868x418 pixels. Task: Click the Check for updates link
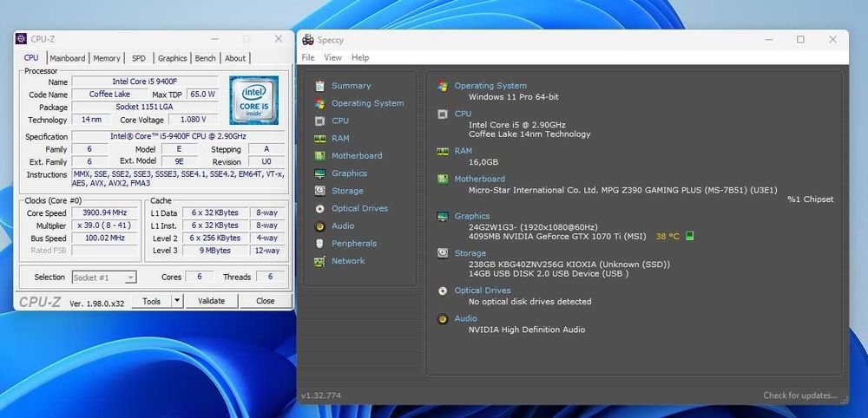click(800, 395)
